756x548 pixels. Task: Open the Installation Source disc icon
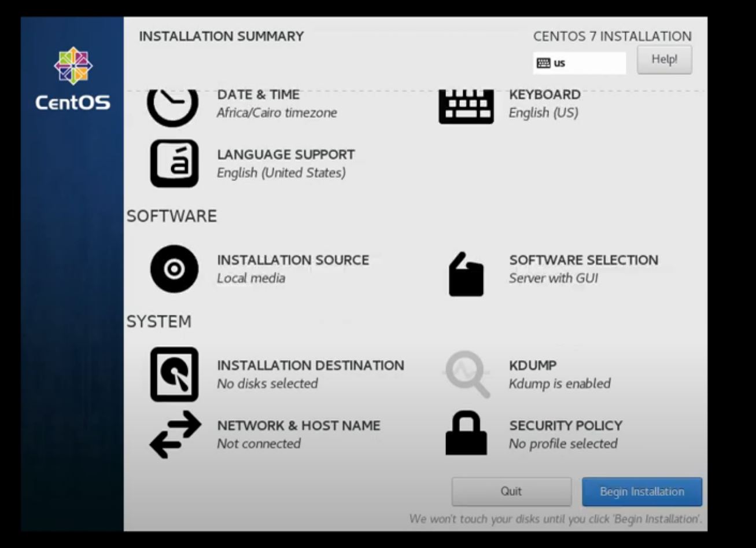point(174,269)
